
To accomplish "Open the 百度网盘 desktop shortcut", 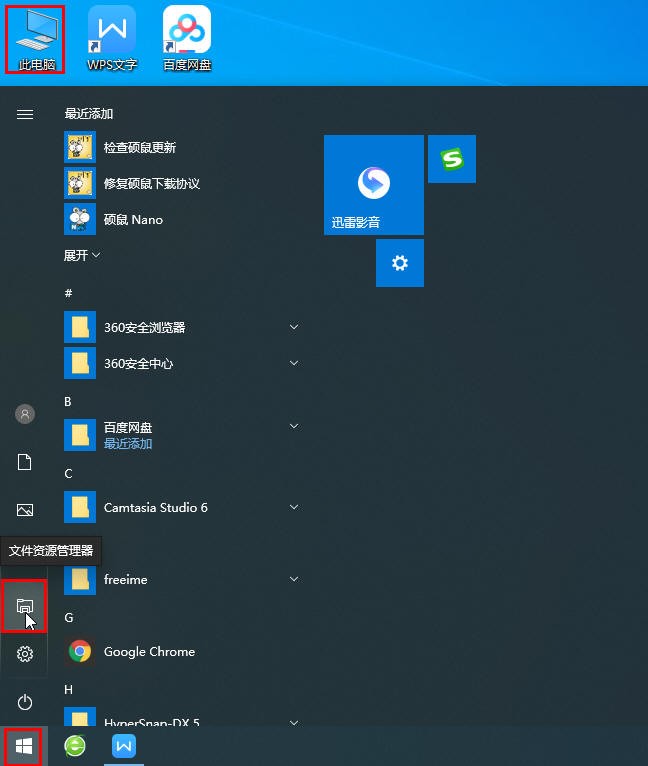I will [x=187, y=39].
